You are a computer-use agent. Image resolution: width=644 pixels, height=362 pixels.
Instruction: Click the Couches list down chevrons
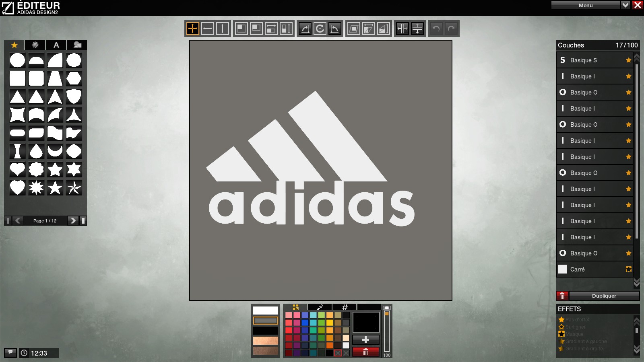(x=637, y=283)
